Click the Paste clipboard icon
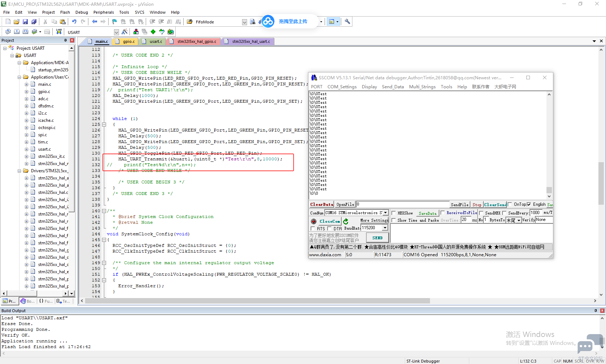 (x=62, y=22)
